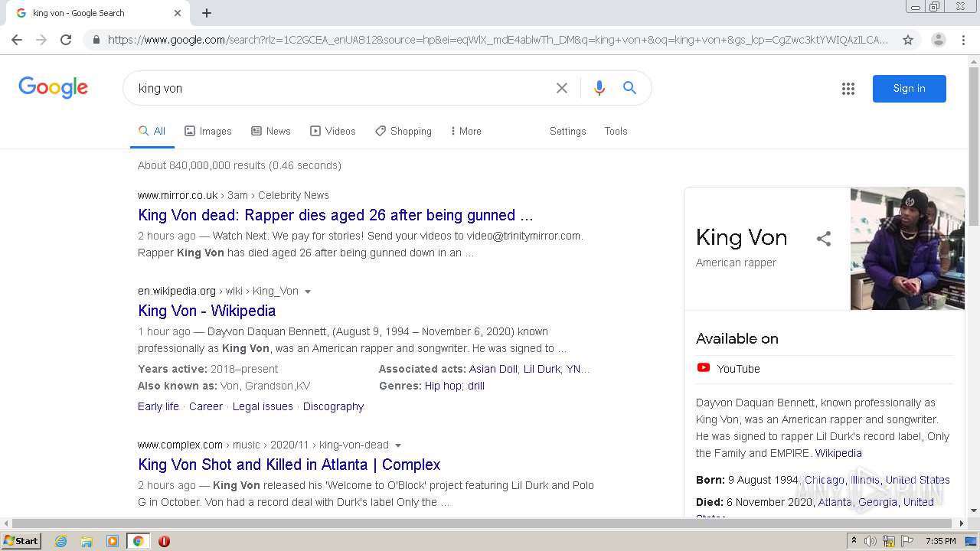Open the media player taskbar icon

(113, 541)
